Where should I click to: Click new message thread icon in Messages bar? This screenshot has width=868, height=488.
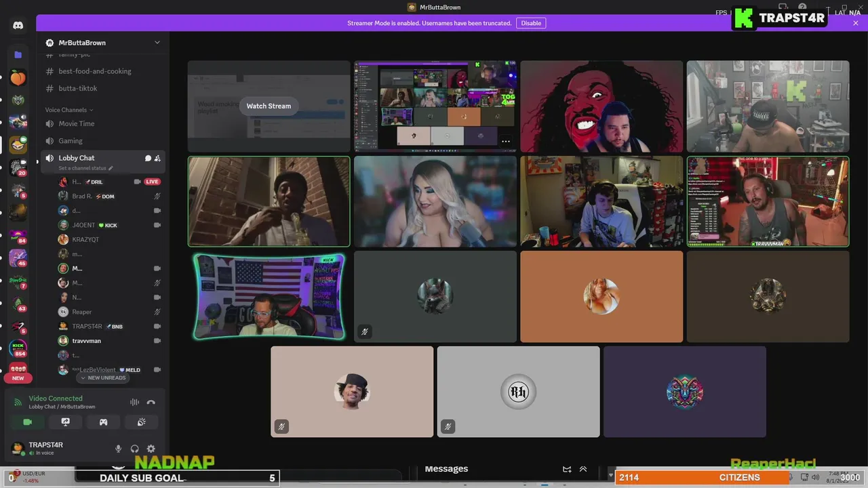(x=567, y=469)
